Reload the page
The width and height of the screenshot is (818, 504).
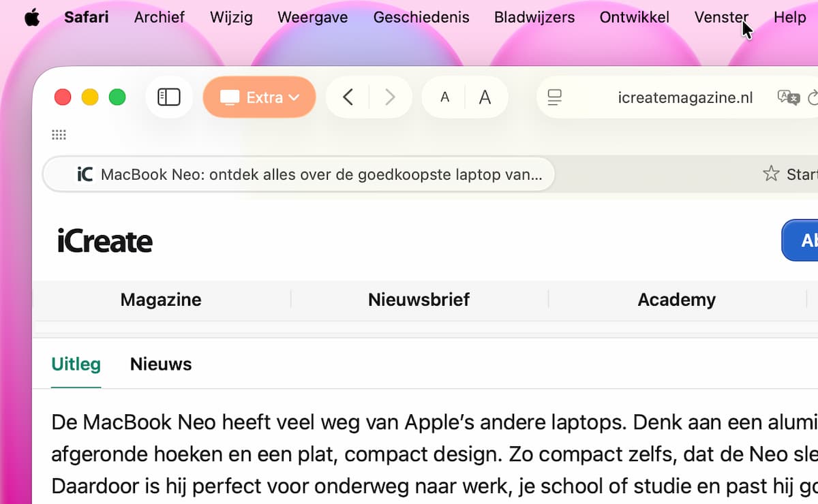click(x=813, y=97)
